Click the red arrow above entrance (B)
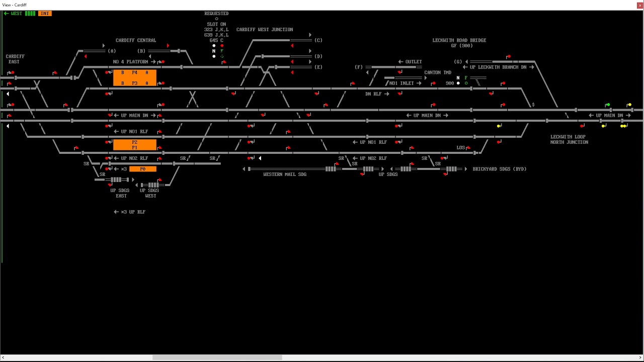The height and width of the screenshot is (362, 644). [168, 46]
